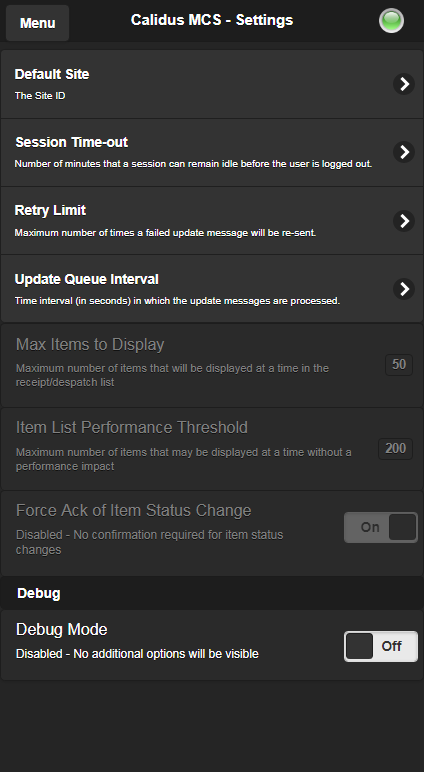424x772 pixels.
Task: Open Default Site via its chevron arrow
Action: pos(404,84)
